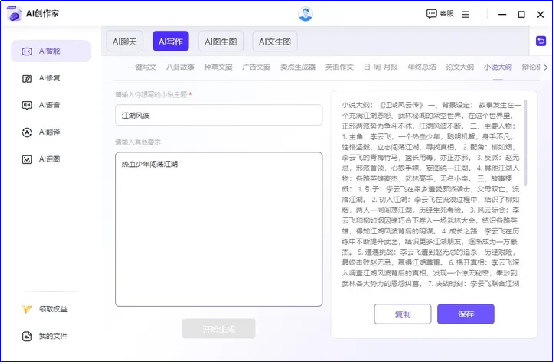Select the partially hidden 辩论稿 template
554x364 pixels.
(531, 67)
